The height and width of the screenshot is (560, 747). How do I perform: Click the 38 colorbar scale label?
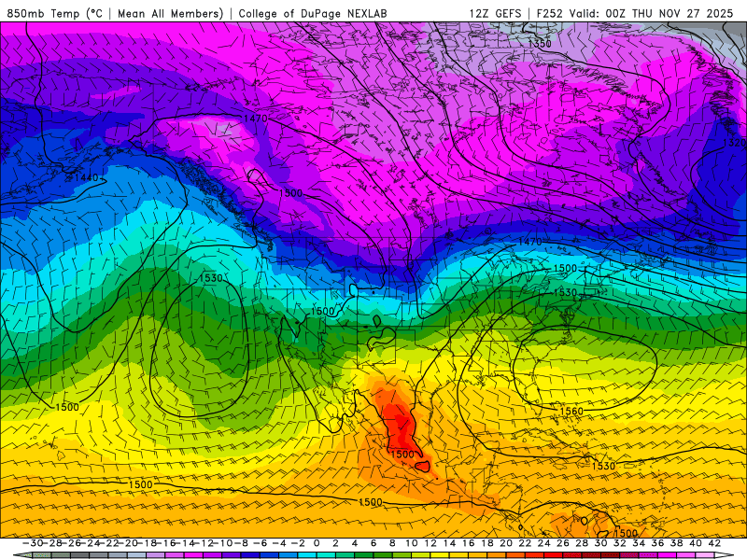click(x=677, y=543)
